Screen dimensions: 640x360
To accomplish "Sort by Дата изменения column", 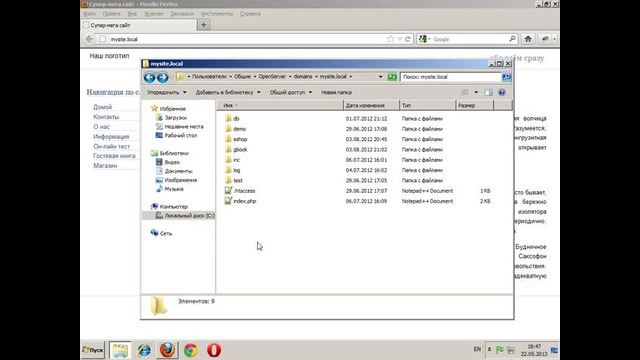I will pyautogui.click(x=371, y=105).
